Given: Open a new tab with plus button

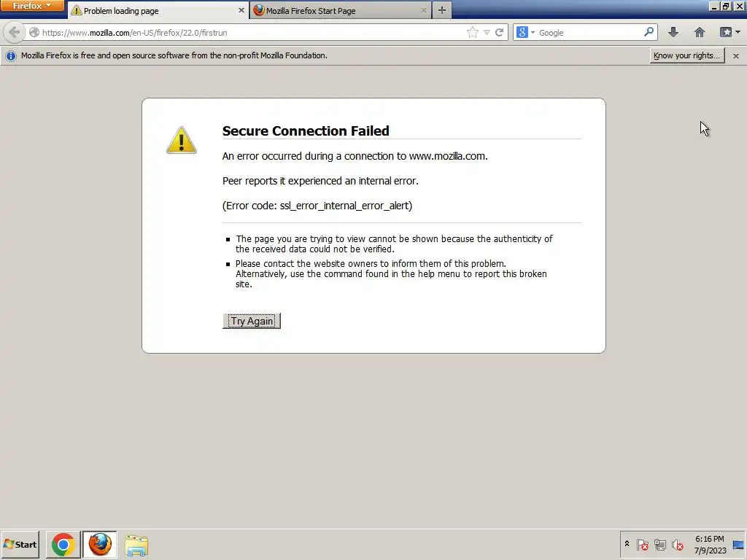Looking at the screenshot, I should click(x=441, y=10).
